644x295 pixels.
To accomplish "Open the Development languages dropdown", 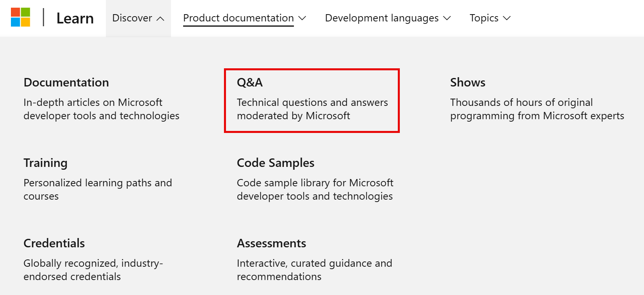I will pyautogui.click(x=447, y=18).
